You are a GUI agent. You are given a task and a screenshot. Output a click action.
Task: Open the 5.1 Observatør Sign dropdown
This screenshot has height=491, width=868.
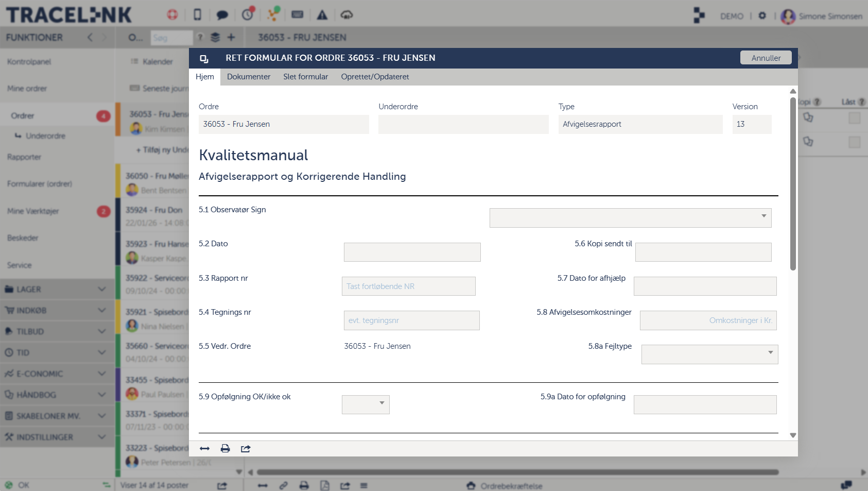(630, 218)
